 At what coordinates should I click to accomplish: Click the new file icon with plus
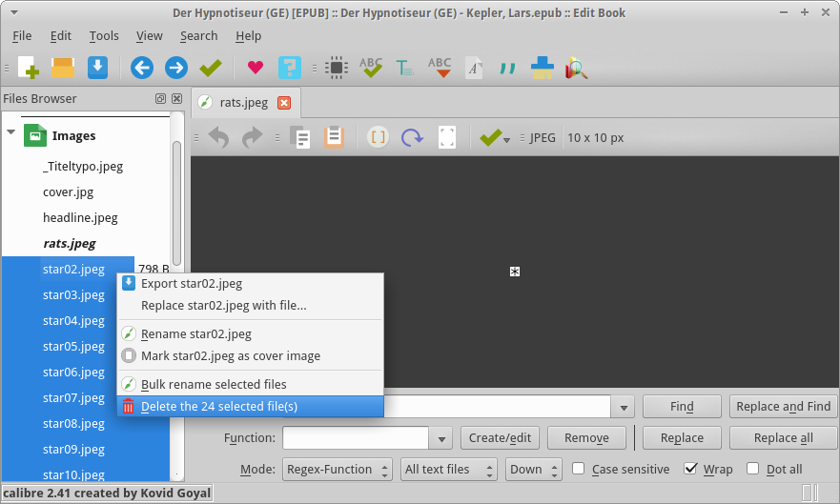click(x=29, y=68)
